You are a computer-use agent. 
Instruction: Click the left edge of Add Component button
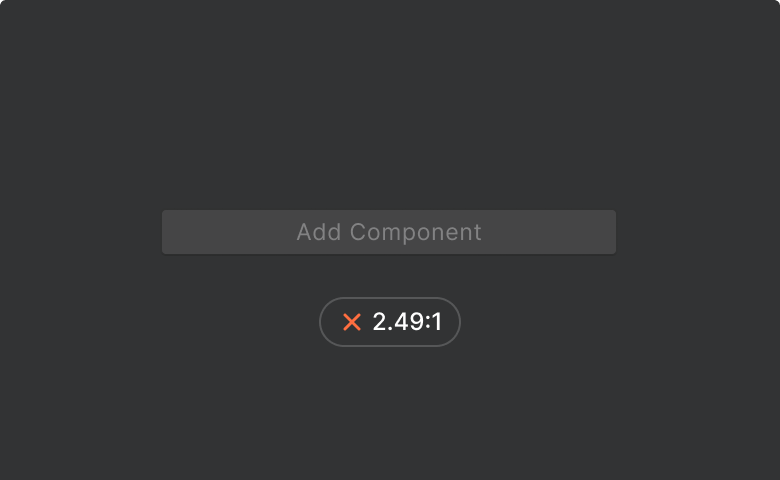coord(172,232)
